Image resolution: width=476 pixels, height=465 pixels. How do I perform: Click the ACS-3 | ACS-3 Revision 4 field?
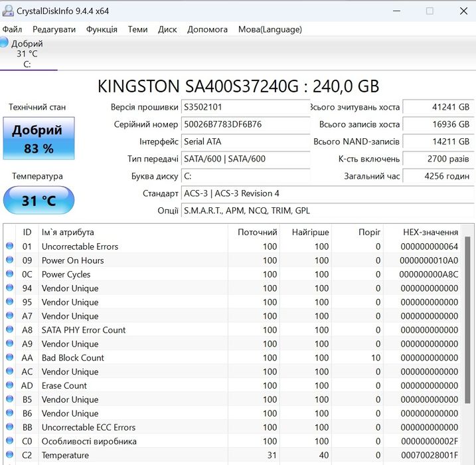[327, 193]
